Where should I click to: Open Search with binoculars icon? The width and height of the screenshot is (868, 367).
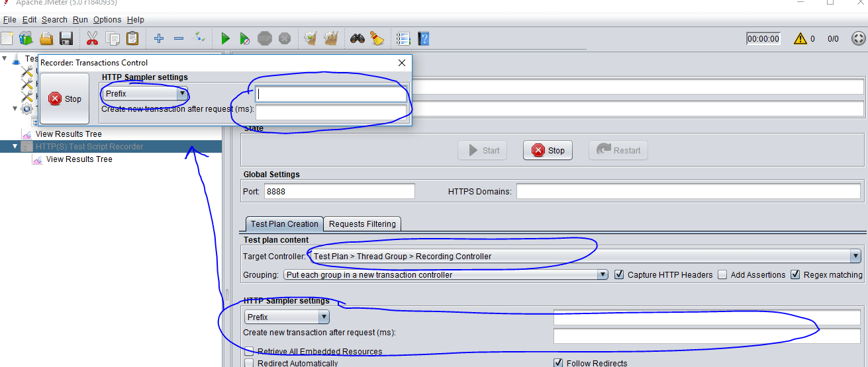pos(358,38)
